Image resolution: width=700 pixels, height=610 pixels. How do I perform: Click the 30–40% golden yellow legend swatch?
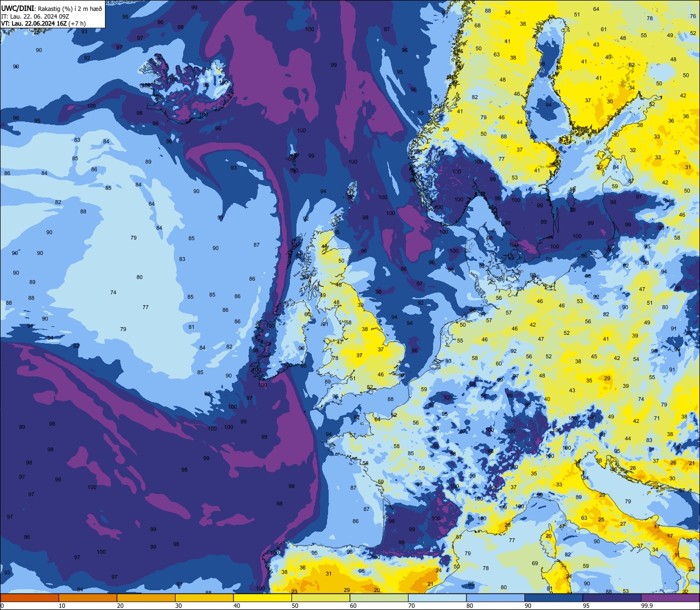pos(204,597)
